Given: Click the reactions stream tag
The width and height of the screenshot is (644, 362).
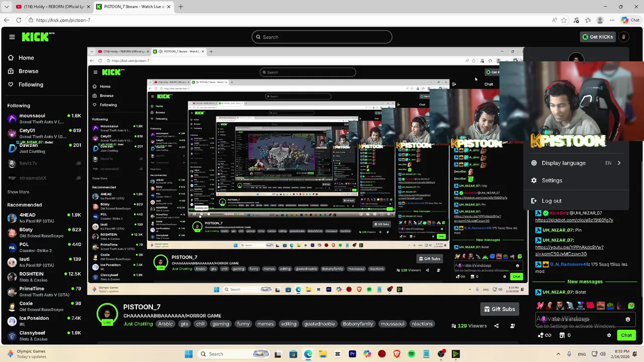Looking at the screenshot, I should point(422,324).
